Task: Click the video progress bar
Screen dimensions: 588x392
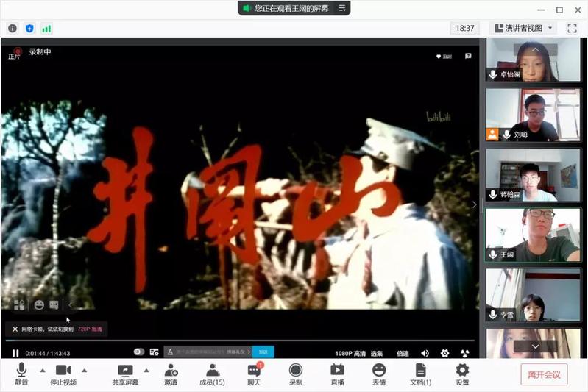Action: click(x=221, y=341)
